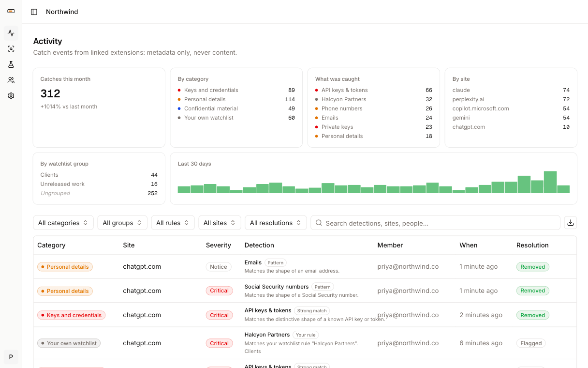Image resolution: width=588 pixels, height=368 pixels.
Task: Expand the All categories dropdown
Action: pyautogui.click(x=63, y=223)
